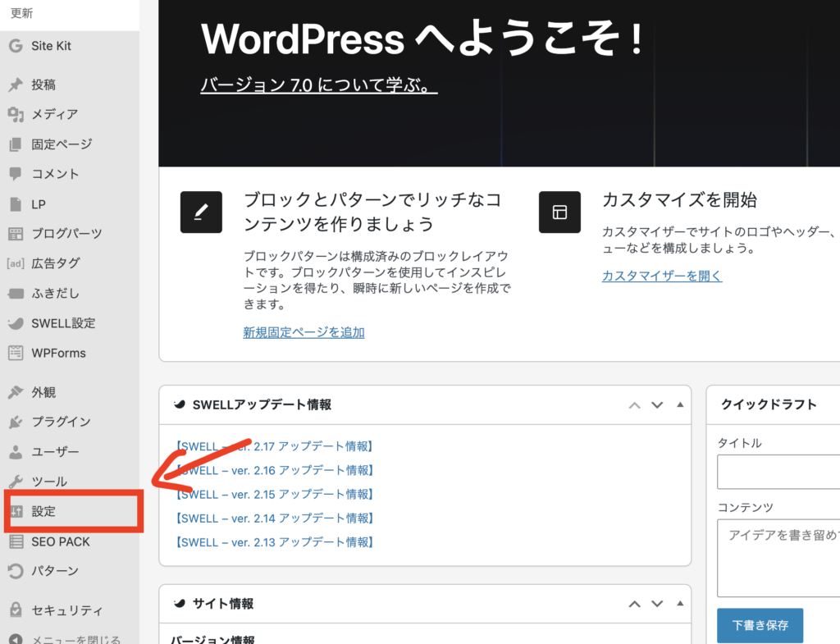Open the 投稿 menu
The width and height of the screenshot is (840, 644).
point(70,84)
